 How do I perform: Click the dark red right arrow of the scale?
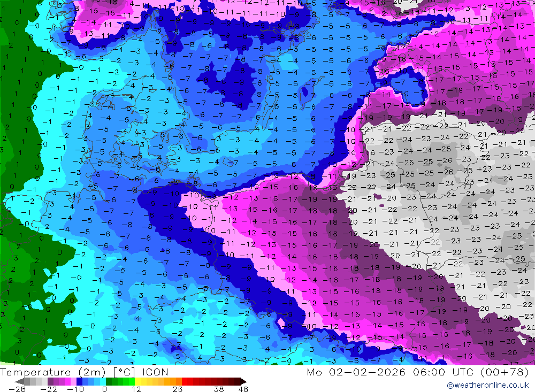point(243,381)
